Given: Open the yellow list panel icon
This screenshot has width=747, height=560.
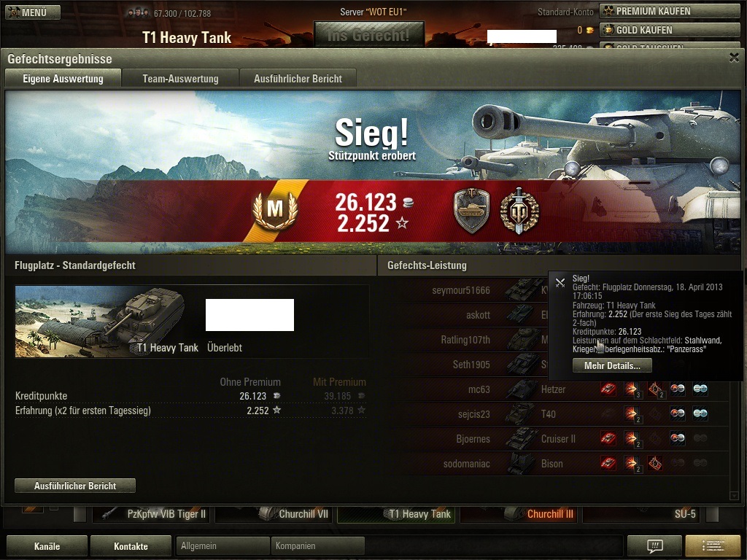Looking at the screenshot, I should (x=713, y=545).
